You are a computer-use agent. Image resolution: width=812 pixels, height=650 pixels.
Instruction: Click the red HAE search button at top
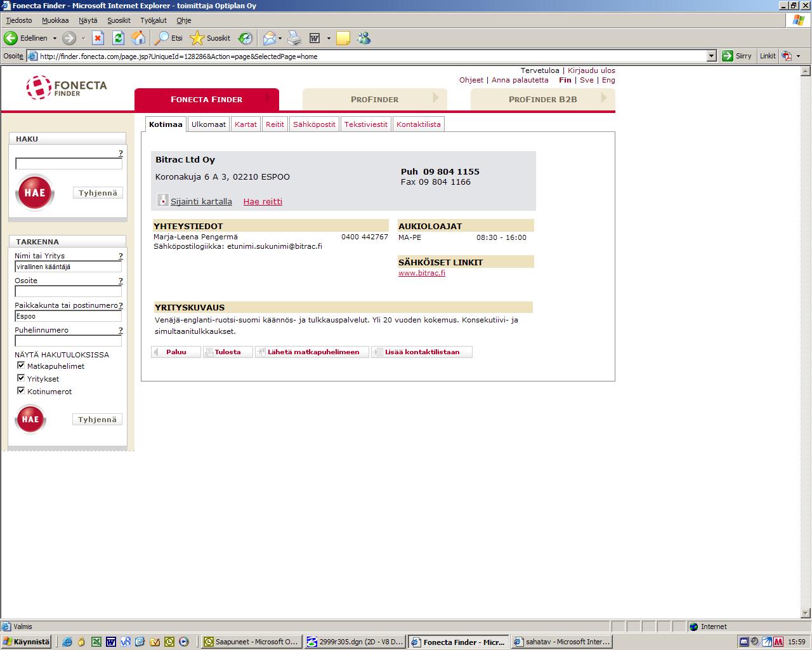point(35,192)
